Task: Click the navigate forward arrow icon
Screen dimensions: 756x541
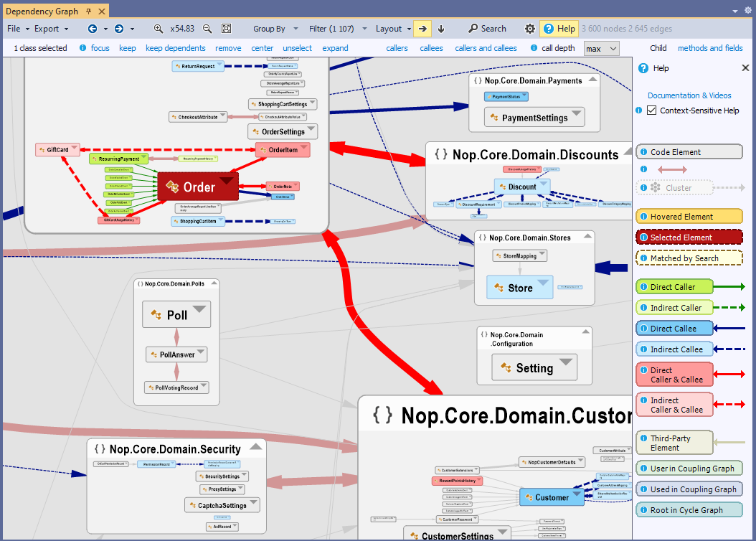Action: point(119,29)
